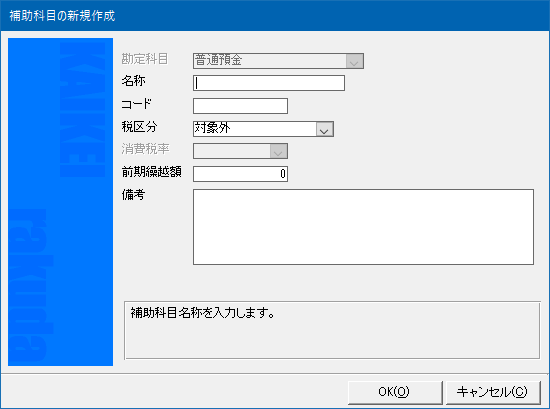Select the 税区分 combo box showing 対象外
This screenshot has width=550, height=409.
pos(263,129)
